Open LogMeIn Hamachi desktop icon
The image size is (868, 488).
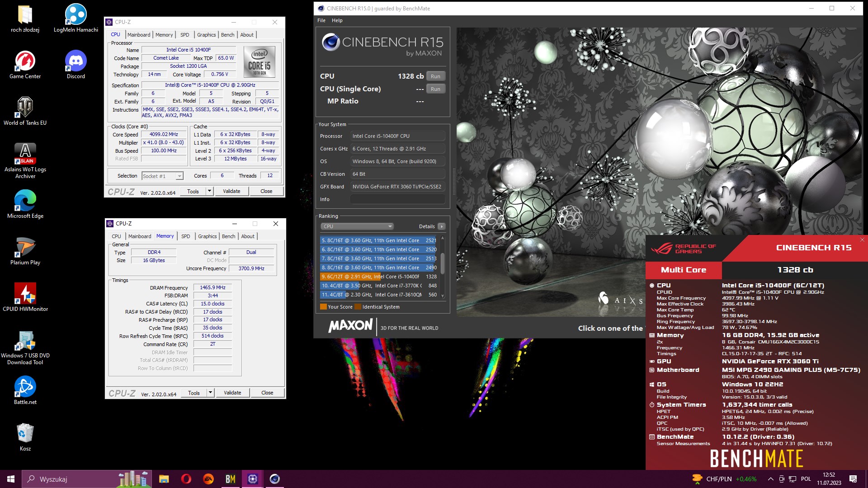(x=75, y=18)
